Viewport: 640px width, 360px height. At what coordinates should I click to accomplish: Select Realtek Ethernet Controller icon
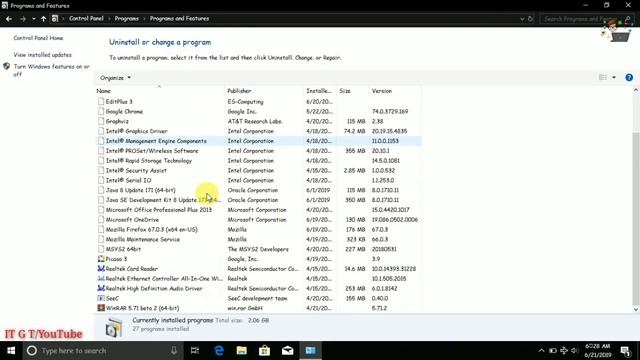point(101,278)
